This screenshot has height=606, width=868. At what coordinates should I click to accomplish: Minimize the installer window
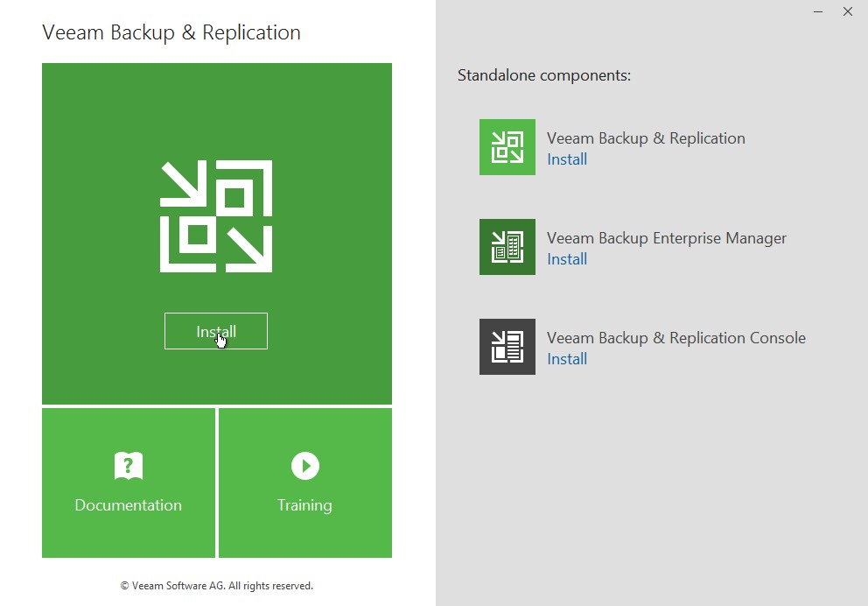(817, 12)
